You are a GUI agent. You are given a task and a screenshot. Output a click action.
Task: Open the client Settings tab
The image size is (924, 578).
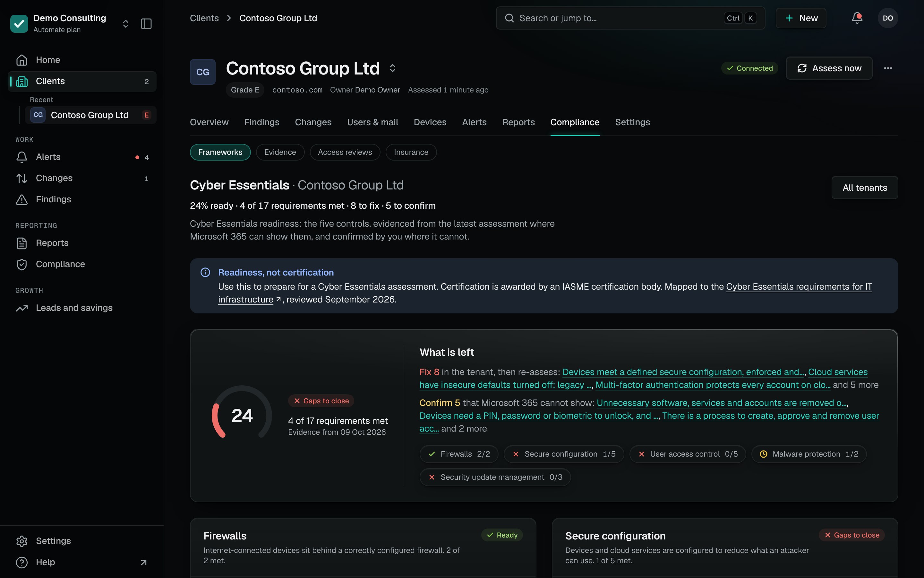click(632, 122)
